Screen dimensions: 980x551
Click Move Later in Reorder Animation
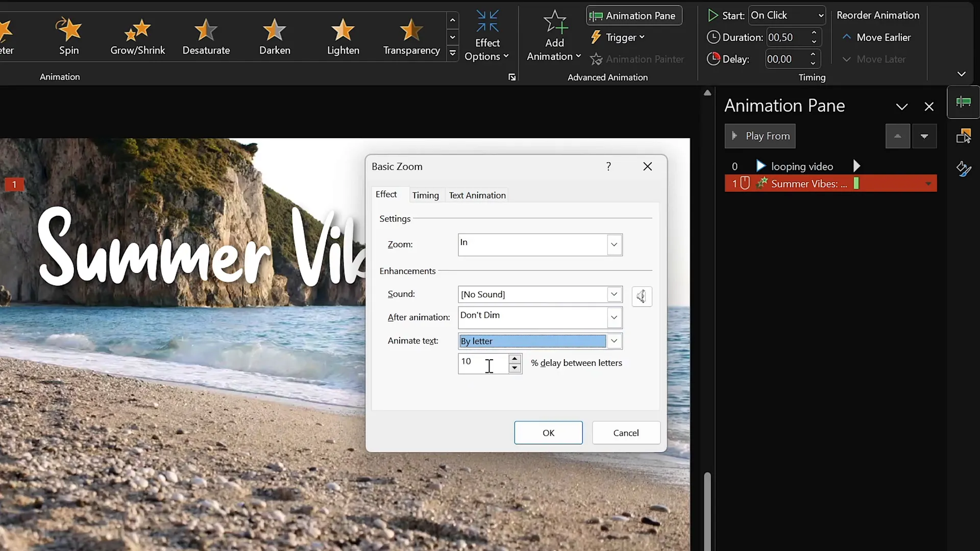(874, 59)
